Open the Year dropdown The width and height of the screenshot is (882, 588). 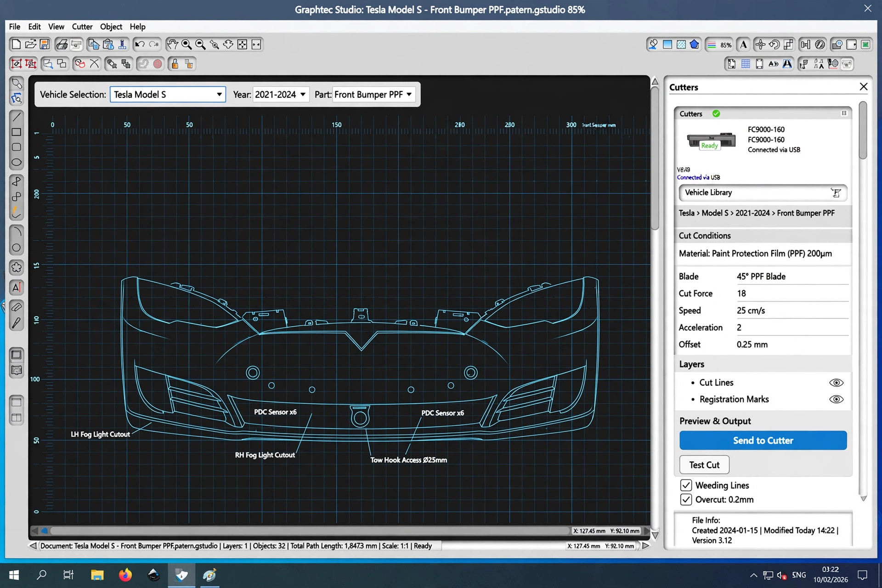tap(281, 95)
